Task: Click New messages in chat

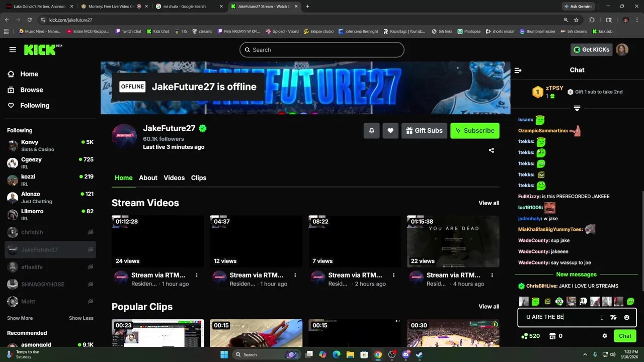Action: click(576, 275)
